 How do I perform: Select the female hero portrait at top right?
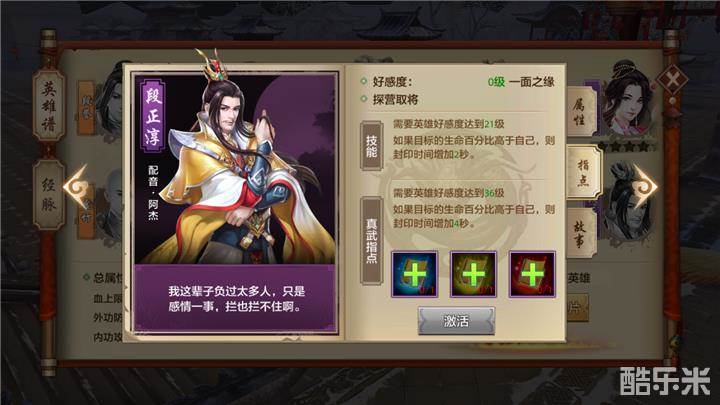tap(626, 101)
